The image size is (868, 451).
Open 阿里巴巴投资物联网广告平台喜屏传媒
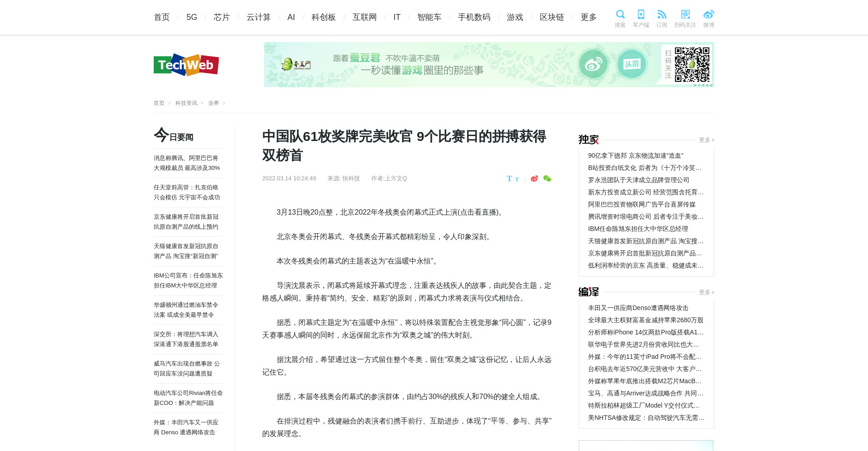tap(642, 204)
